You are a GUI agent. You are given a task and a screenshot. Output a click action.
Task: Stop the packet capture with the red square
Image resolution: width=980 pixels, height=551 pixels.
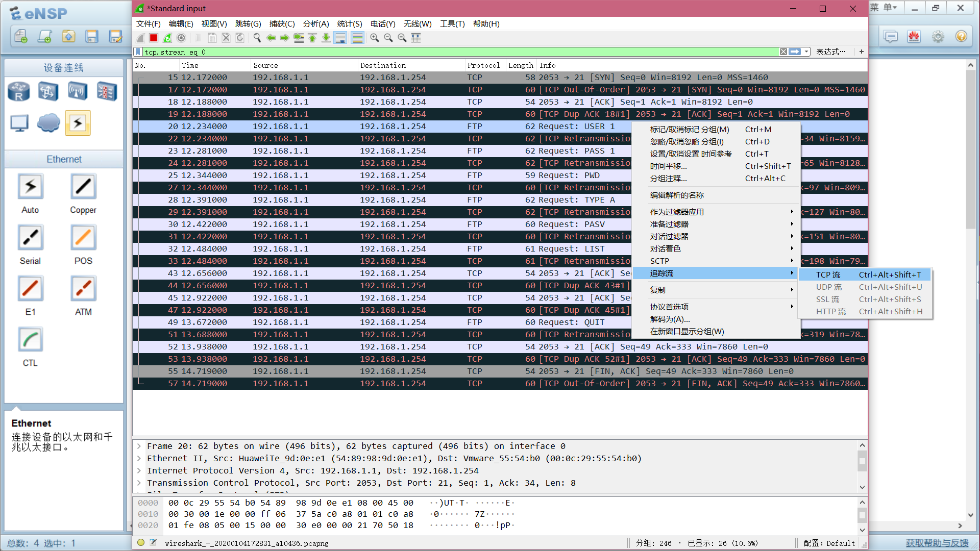(154, 38)
